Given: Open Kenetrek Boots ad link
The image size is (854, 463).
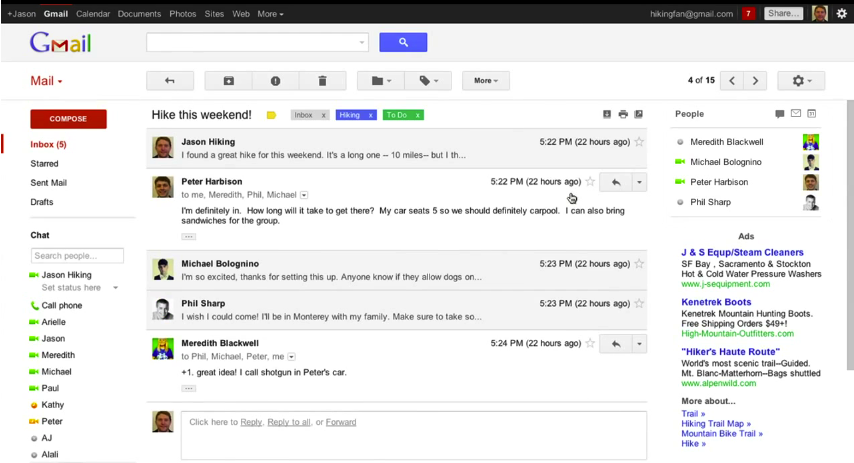Looking at the screenshot, I should (x=716, y=302).
